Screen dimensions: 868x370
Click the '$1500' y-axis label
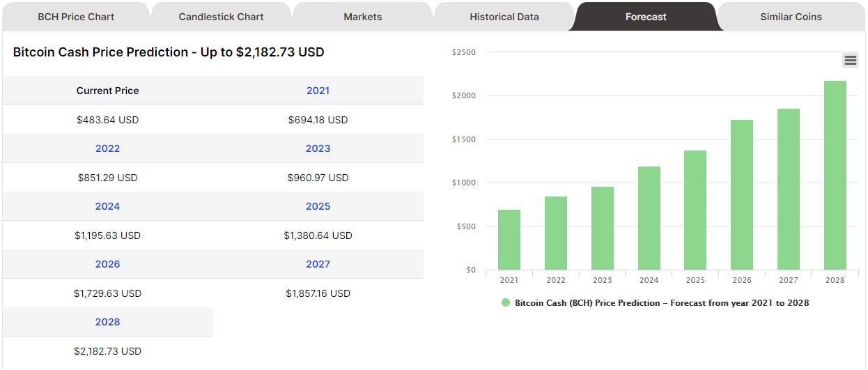tap(464, 139)
